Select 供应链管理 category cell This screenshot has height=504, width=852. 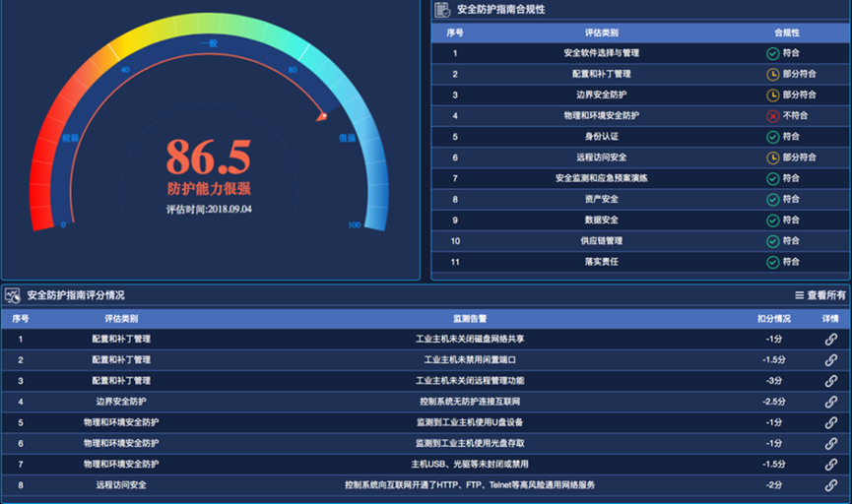tap(602, 241)
